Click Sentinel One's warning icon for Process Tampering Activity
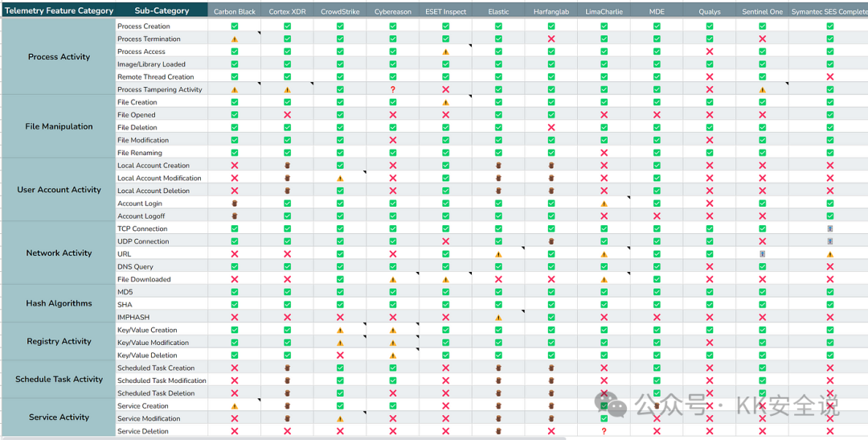Screen dimensions: 868x440 point(762,90)
